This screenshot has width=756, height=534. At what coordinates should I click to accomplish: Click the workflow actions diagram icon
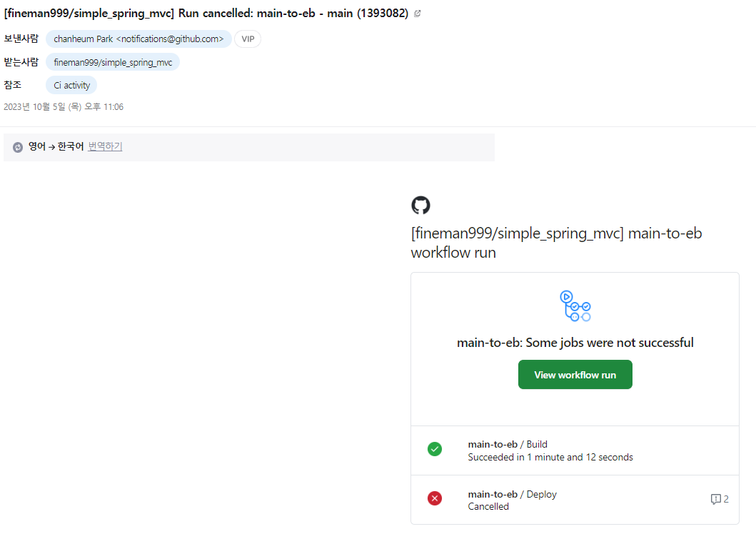click(575, 306)
